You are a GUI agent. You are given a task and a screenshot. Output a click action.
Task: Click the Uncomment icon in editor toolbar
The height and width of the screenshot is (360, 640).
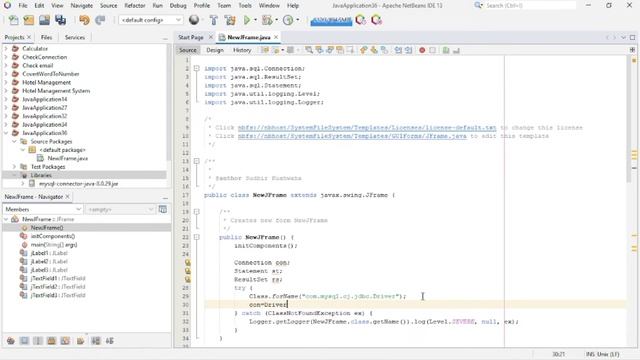click(x=456, y=50)
